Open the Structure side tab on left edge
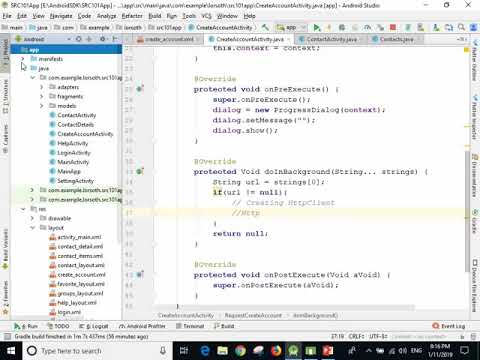 tap(5, 97)
